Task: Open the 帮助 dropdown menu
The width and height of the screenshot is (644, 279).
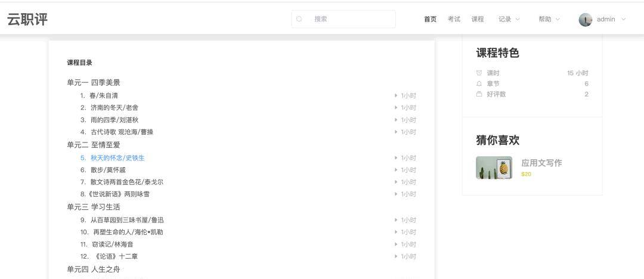Action: click(x=549, y=19)
